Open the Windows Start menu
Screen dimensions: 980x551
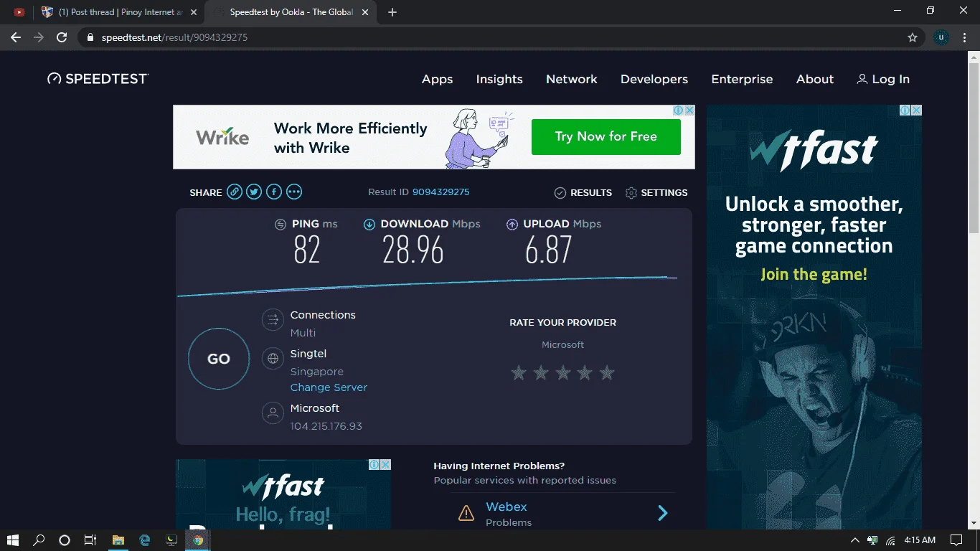pyautogui.click(x=12, y=540)
